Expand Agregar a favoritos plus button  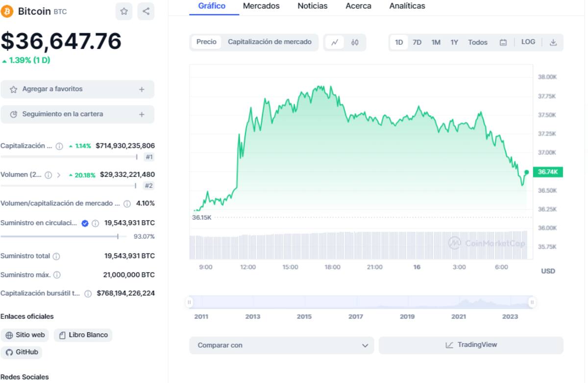point(142,89)
